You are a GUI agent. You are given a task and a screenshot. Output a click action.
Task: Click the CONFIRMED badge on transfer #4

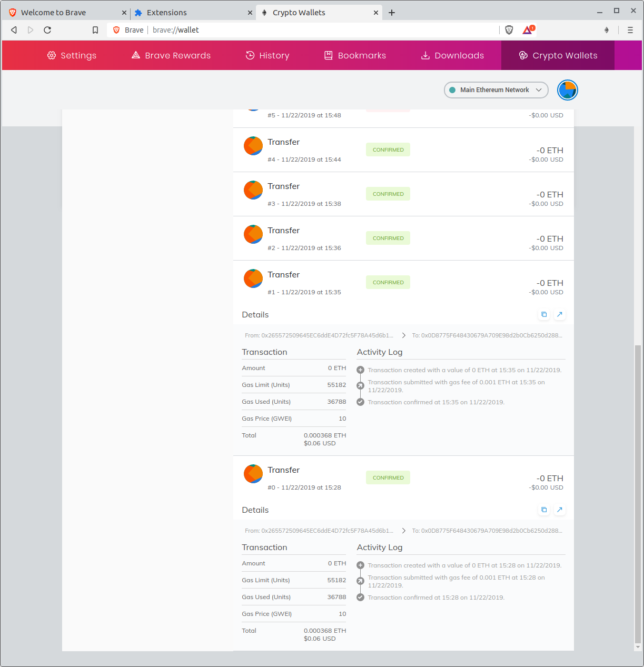[x=388, y=150]
